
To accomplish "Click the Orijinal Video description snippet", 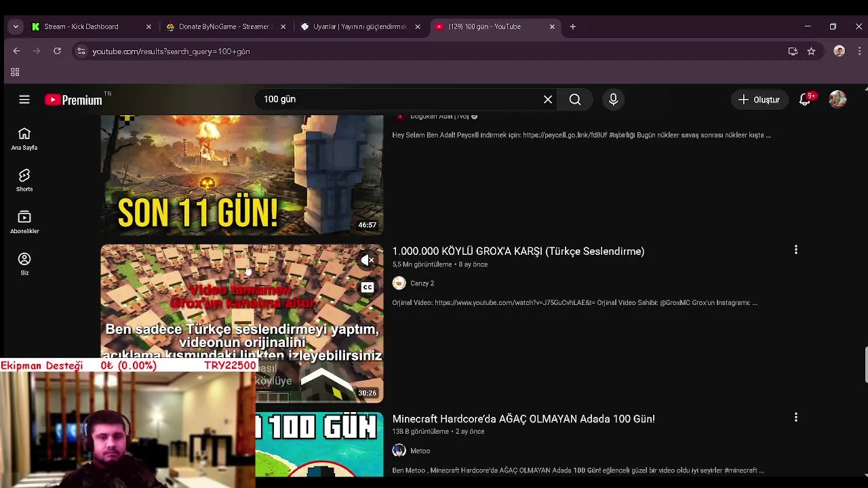I will pos(574,303).
